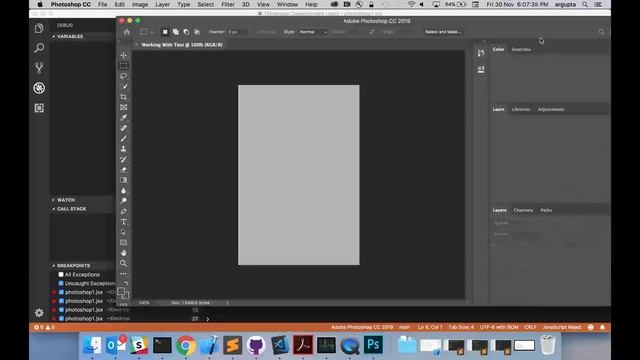Select the Horizontal Type tool

click(123, 222)
